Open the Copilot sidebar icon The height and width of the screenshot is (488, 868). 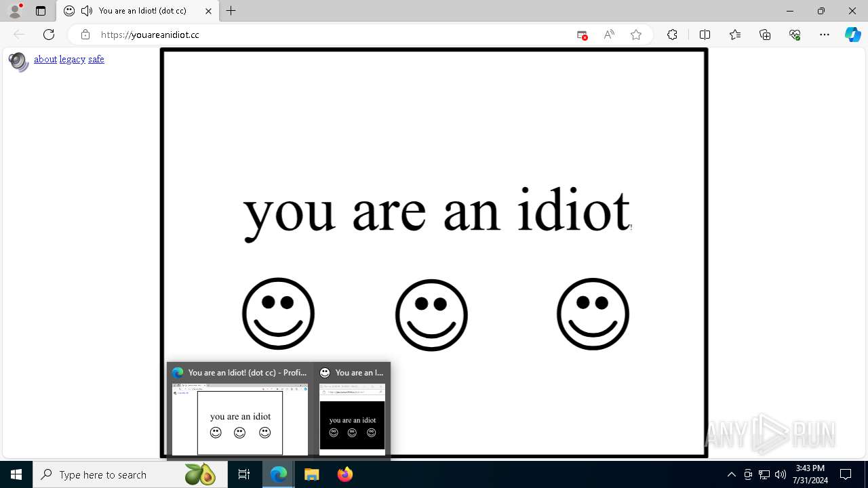click(x=852, y=35)
